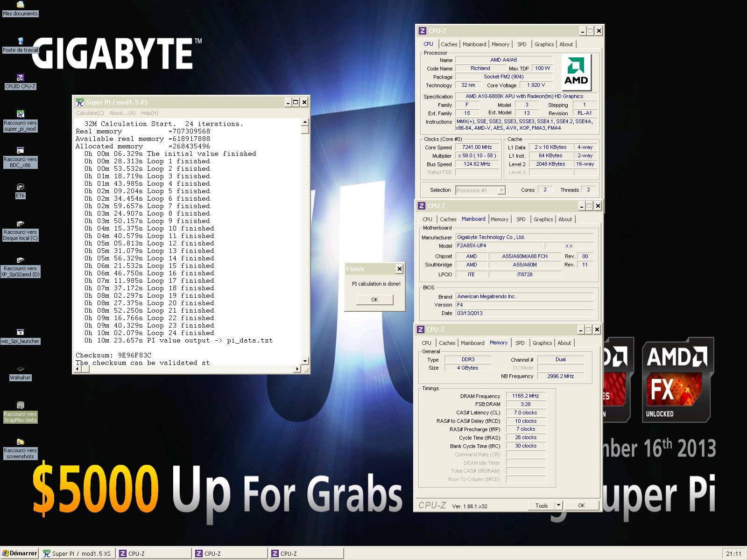
Task: Open Help(H) menu in Super PI
Action: pyautogui.click(x=149, y=113)
